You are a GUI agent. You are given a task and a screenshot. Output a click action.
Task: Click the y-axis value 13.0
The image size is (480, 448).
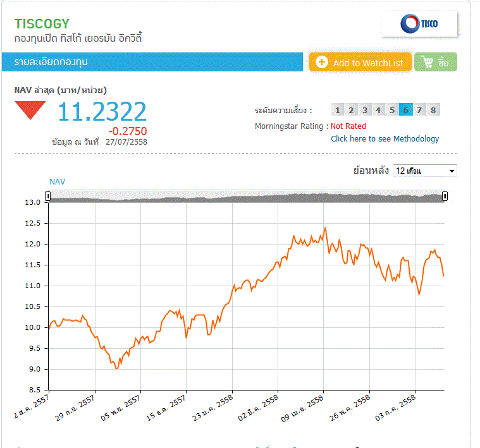point(33,202)
